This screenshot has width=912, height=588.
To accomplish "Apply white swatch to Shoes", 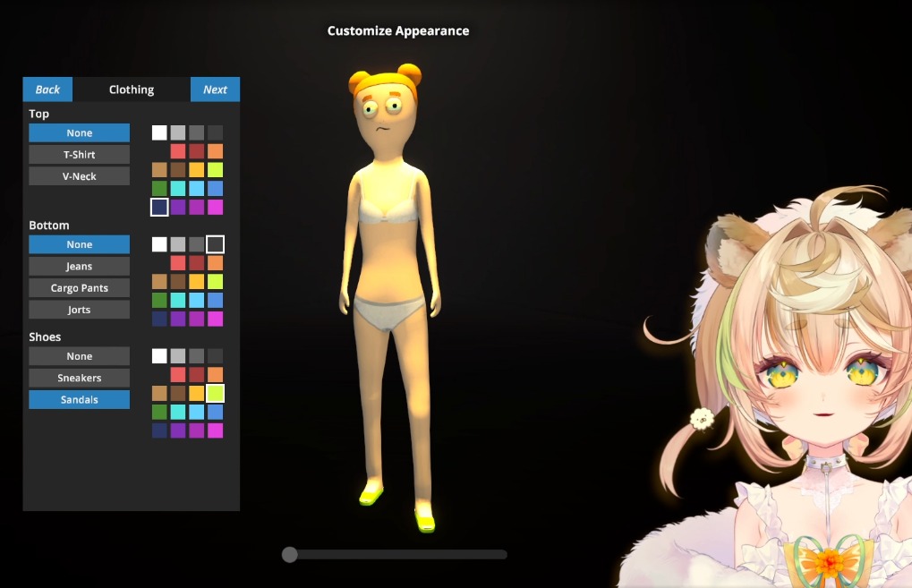I will (159, 356).
